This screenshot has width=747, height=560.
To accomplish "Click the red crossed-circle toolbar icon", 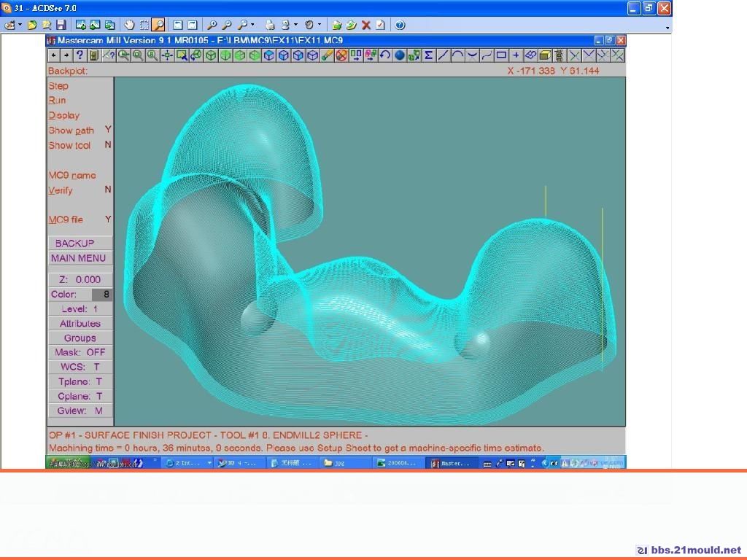I will (x=341, y=55).
